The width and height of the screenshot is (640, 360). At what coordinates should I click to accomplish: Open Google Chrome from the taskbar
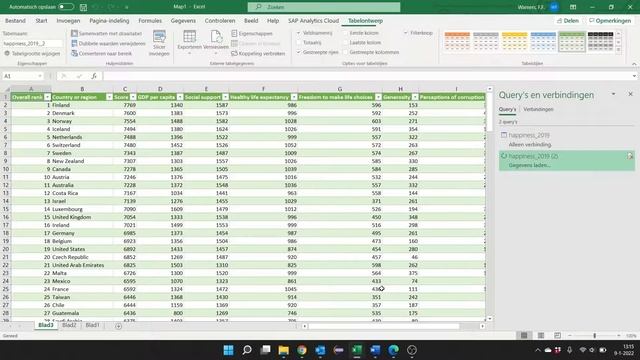click(302, 350)
